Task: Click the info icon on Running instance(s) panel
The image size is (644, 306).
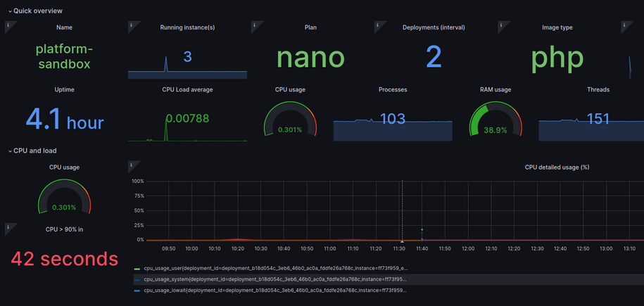Action: tap(132, 25)
